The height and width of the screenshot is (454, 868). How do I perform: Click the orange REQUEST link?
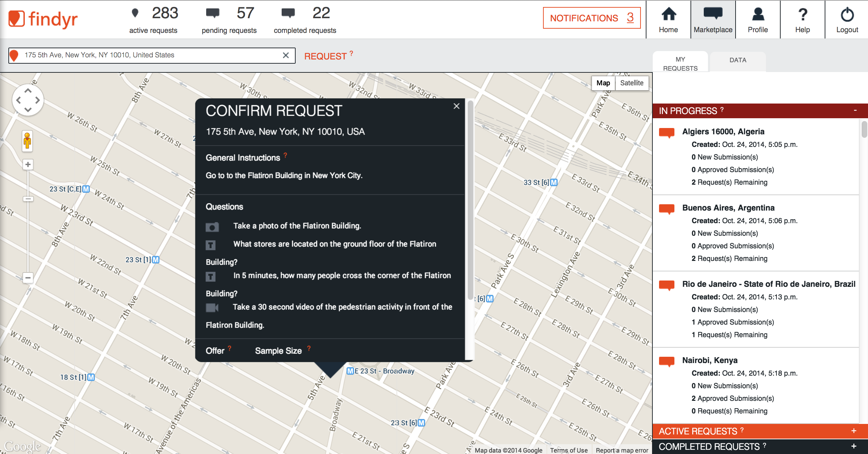tap(325, 56)
